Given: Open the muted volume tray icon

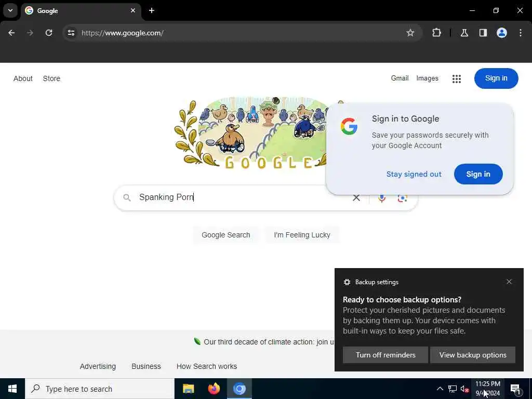Looking at the screenshot, I should tap(464, 389).
